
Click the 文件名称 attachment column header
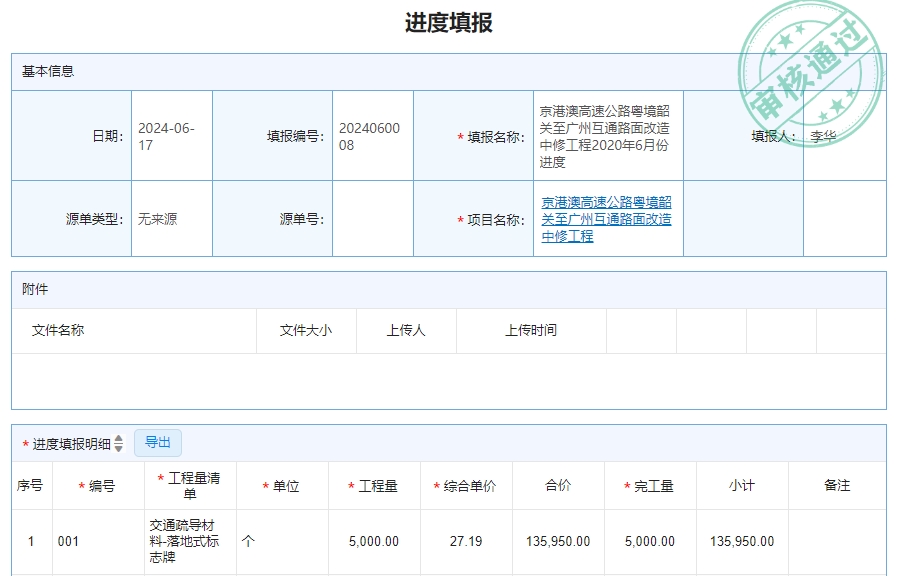(57, 330)
